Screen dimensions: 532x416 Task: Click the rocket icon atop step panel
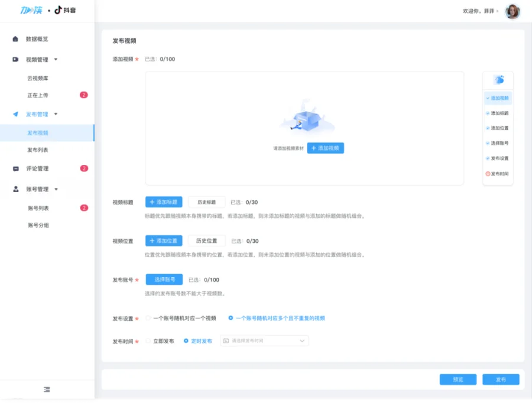[499, 80]
